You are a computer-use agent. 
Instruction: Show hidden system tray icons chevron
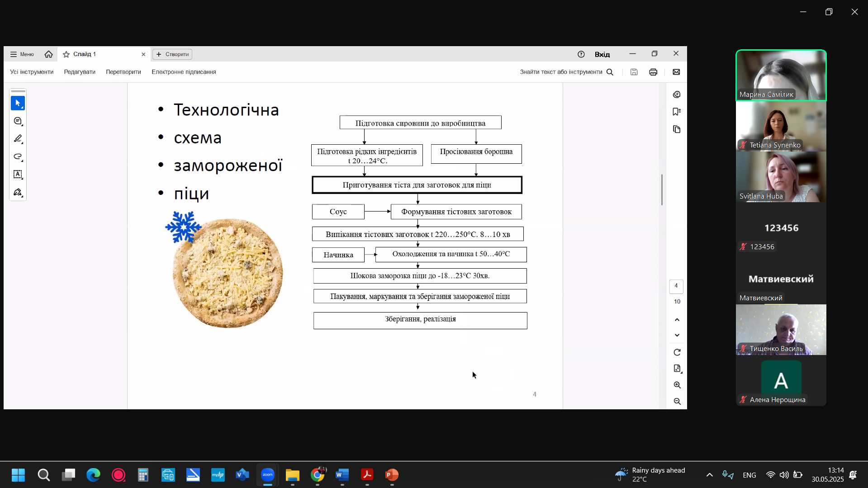[x=709, y=475]
